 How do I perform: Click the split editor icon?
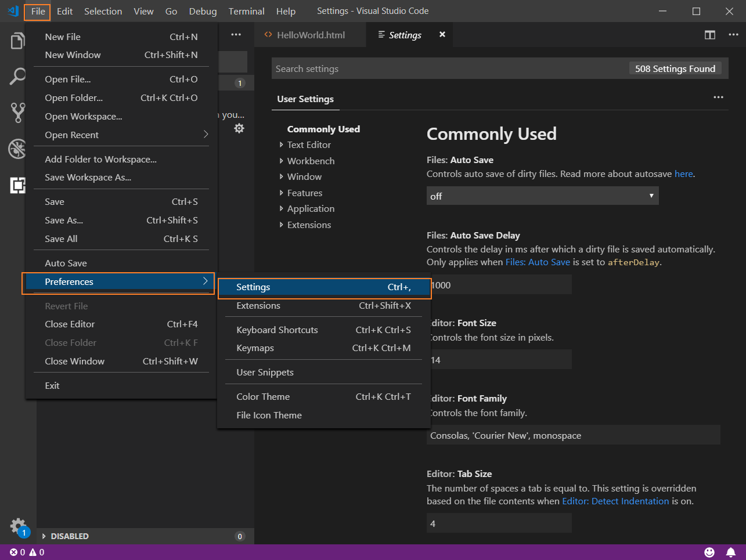click(709, 35)
